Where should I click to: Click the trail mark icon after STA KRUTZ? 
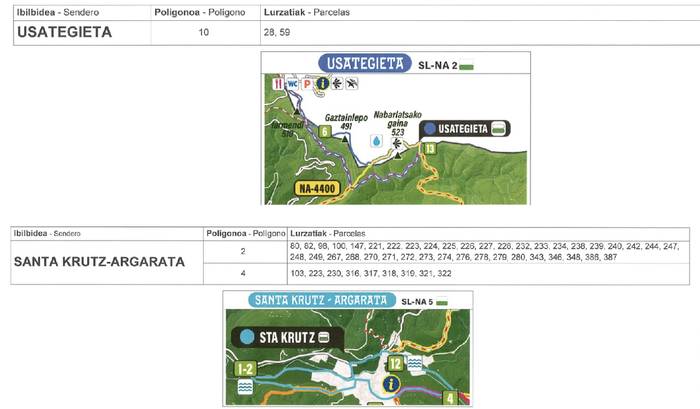pyautogui.click(x=324, y=337)
